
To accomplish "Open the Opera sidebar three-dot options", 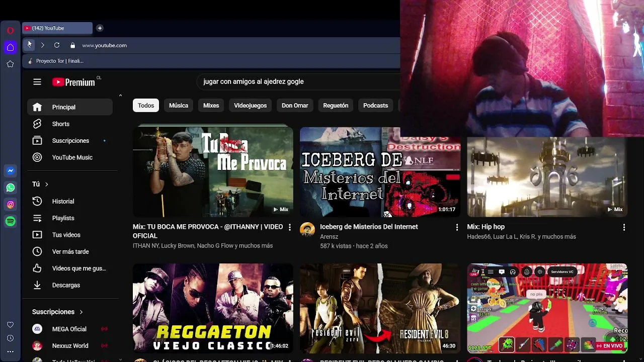I will click(10, 352).
